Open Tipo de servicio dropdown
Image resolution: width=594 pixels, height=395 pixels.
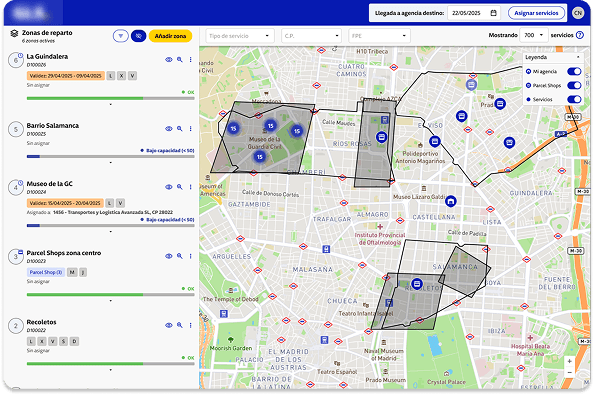pyautogui.click(x=239, y=36)
